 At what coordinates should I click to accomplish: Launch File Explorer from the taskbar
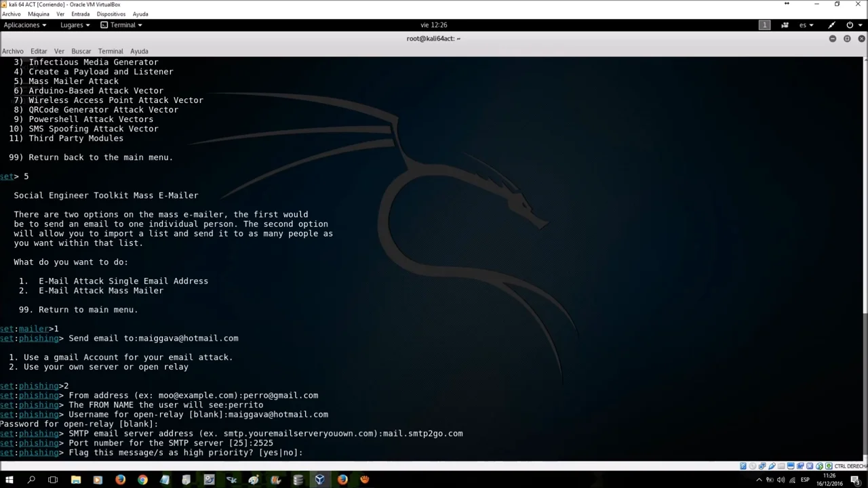pos(76,480)
